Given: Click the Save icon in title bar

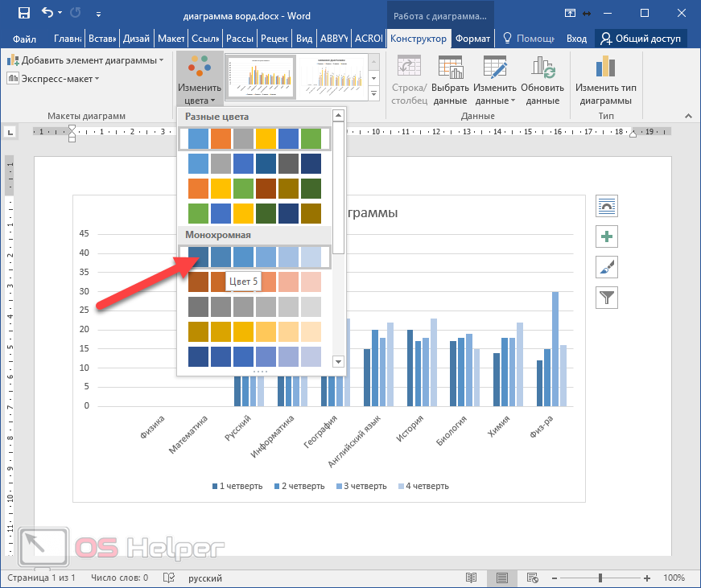Looking at the screenshot, I should pos(23,13).
